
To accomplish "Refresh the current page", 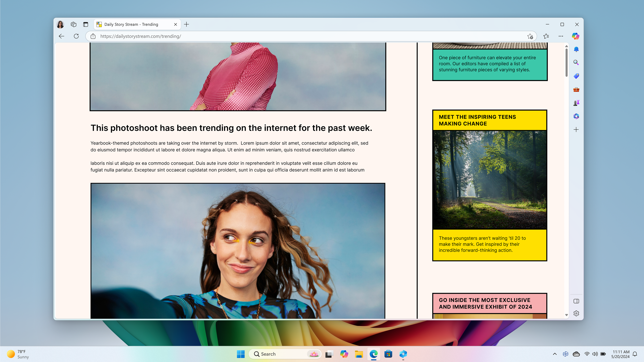I will [x=76, y=36].
